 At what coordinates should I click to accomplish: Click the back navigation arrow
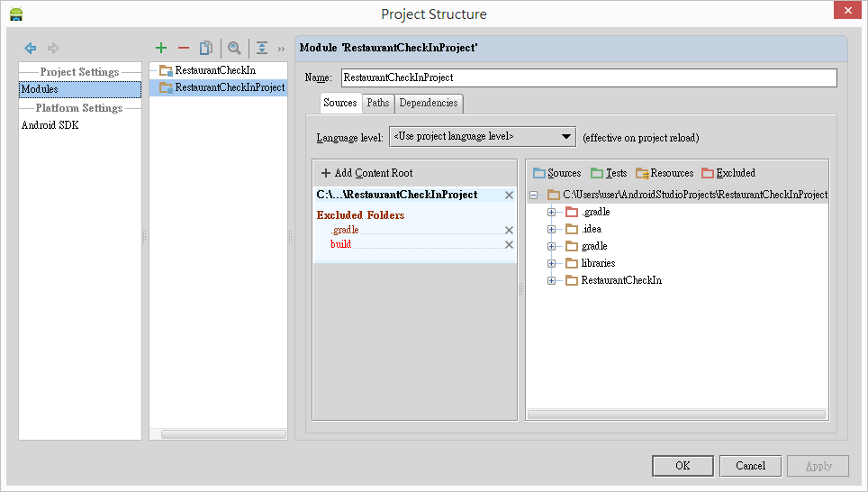[x=31, y=48]
